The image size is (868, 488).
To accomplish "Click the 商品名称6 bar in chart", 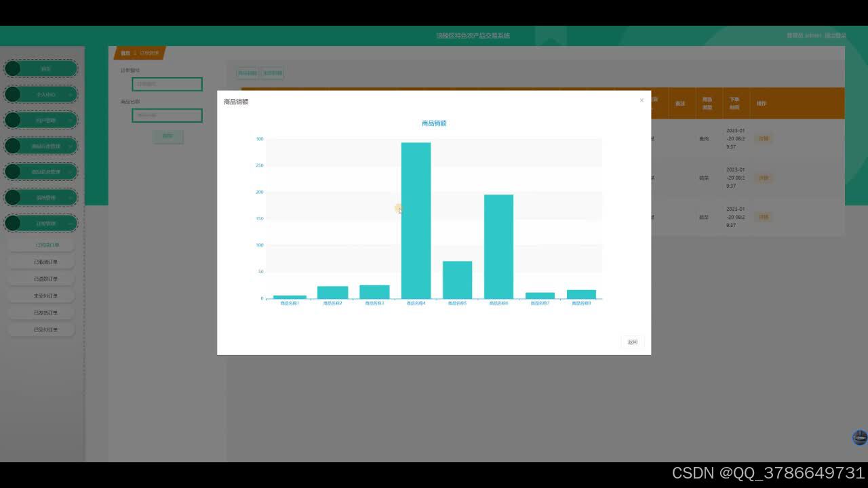I will (498, 247).
